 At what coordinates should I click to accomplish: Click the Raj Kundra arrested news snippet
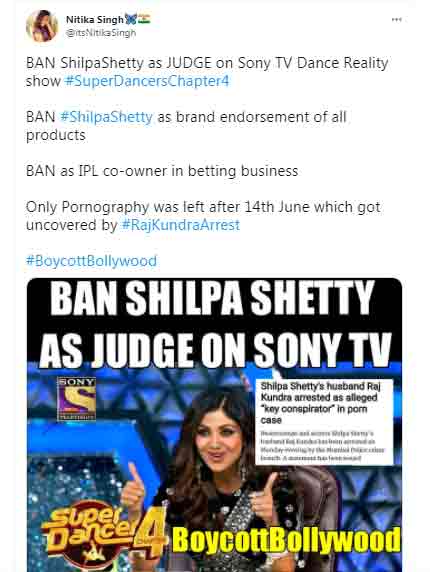point(324,422)
